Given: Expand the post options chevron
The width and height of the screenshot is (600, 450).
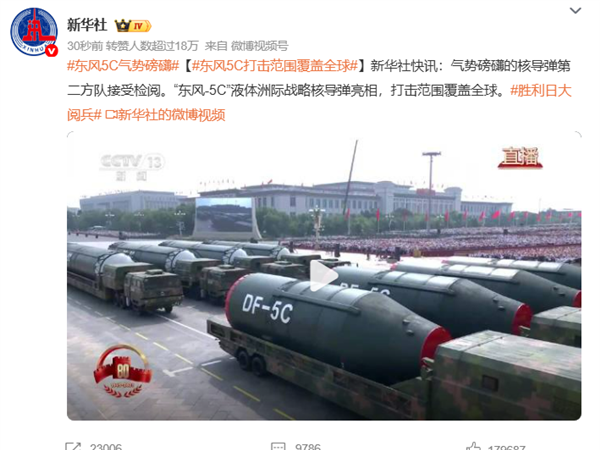Looking at the screenshot, I should (575, 11).
